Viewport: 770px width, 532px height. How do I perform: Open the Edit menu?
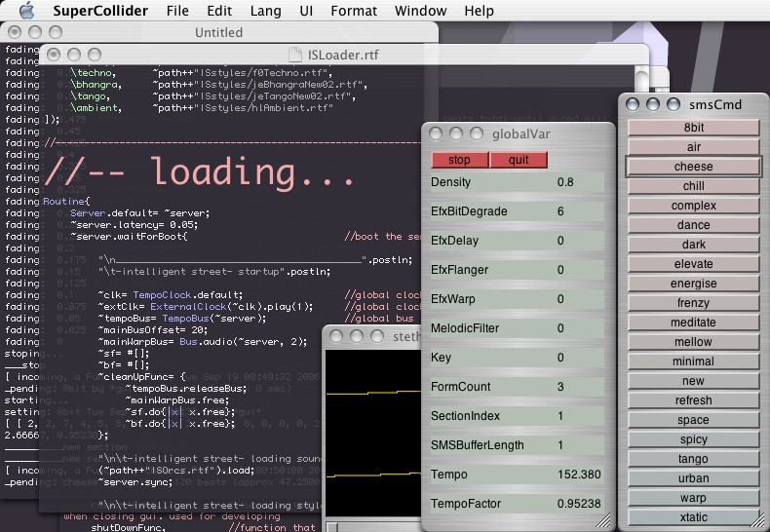219,11
